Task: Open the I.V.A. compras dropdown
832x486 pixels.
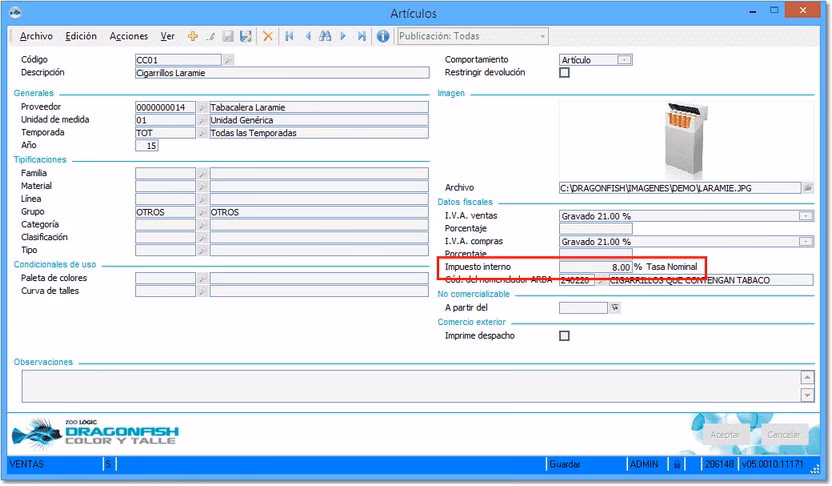Action: pos(805,241)
